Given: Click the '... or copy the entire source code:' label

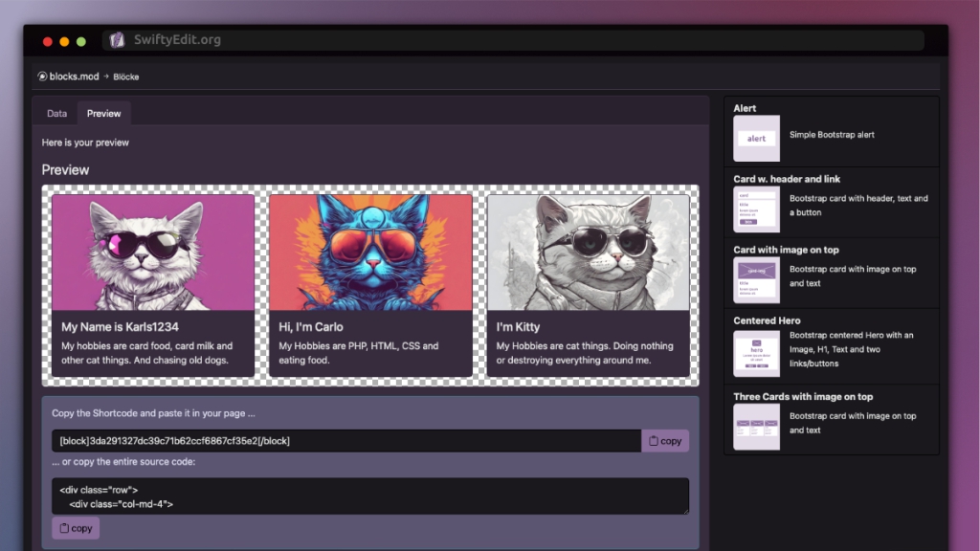Looking at the screenshot, I should coord(123,462).
